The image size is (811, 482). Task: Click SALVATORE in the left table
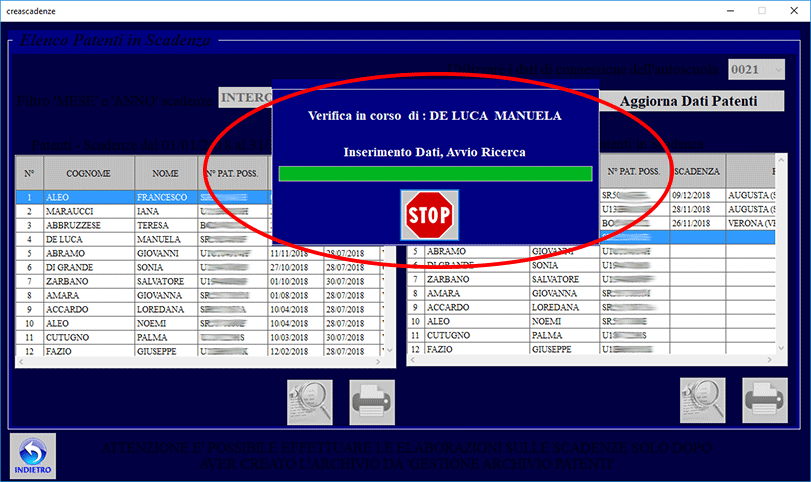(160, 281)
